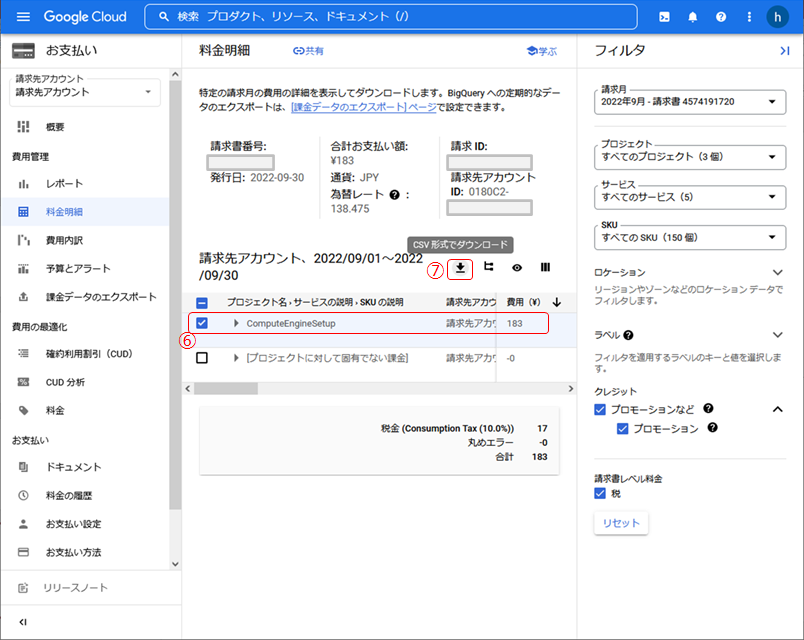Download the table as CSV

coord(460,268)
